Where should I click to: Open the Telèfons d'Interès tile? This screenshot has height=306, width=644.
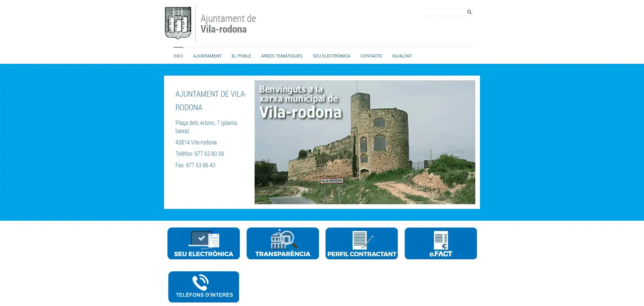click(x=204, y=287)
